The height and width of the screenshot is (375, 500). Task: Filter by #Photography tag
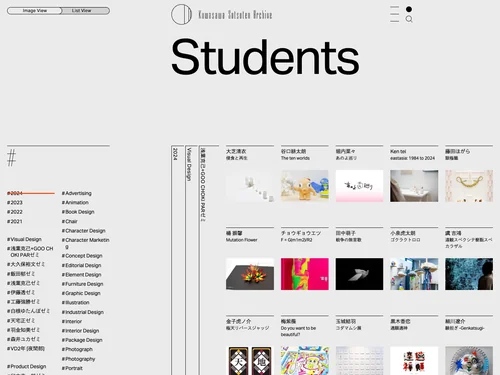(x=78, y=359)
